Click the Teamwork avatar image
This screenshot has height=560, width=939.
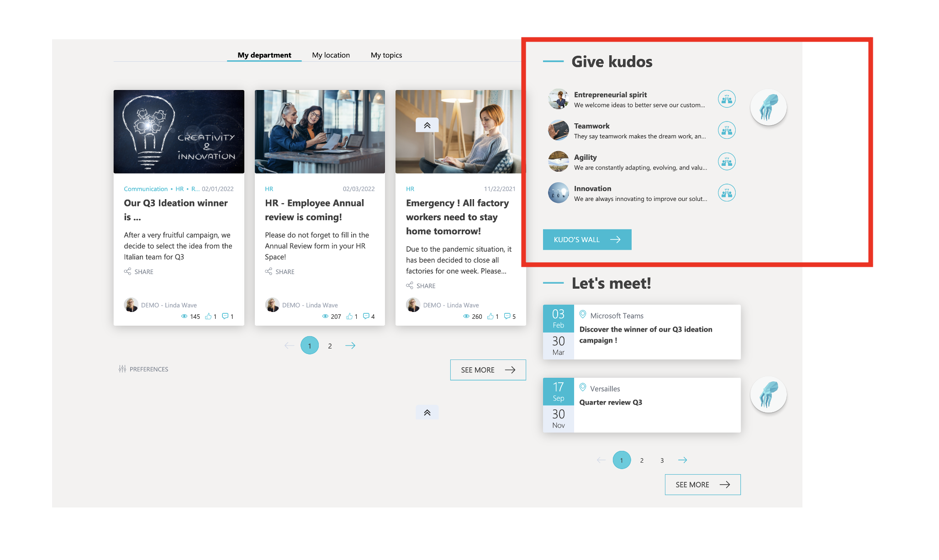[x=558, y=130]
